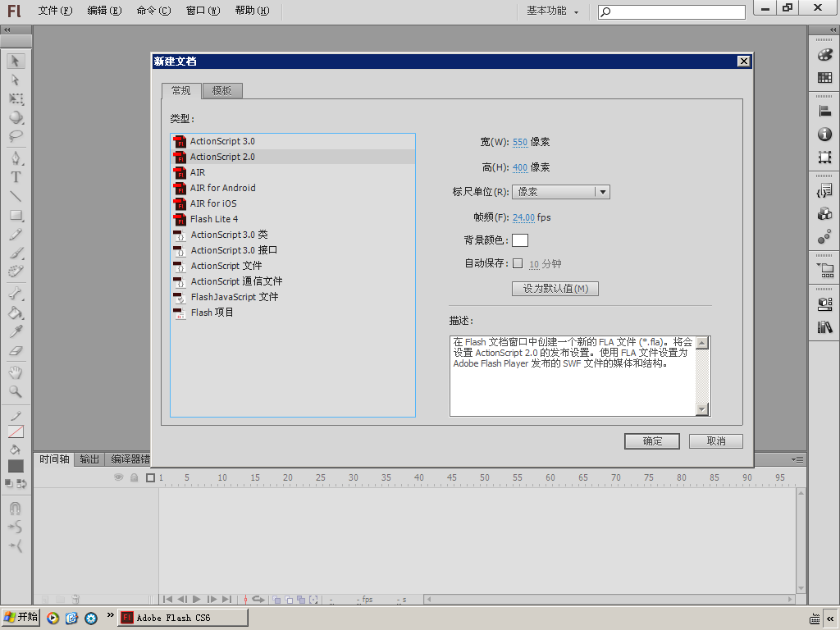Open the Info panel icon

pyautogui.click(x=825, y=134)
